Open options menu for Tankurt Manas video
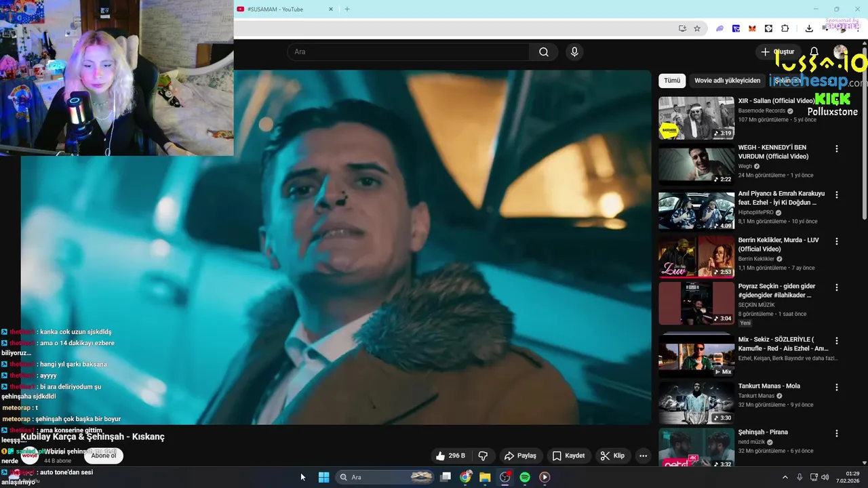 pyautogui.click(x=836, y=387)
